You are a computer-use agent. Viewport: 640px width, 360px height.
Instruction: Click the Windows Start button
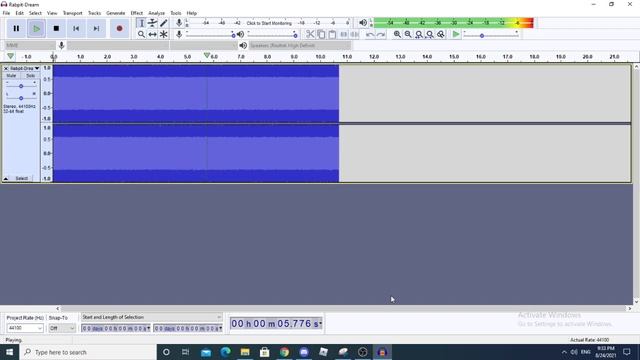pos(9,352)
